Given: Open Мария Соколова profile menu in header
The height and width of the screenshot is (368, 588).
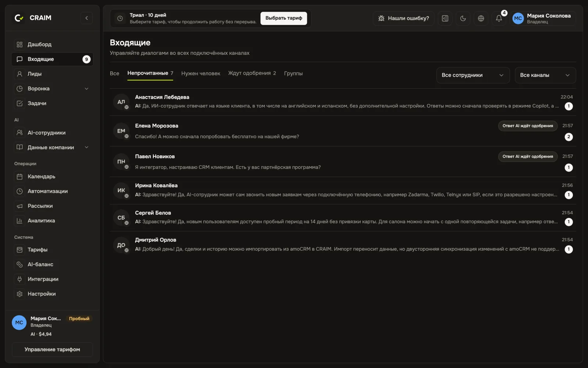Looking at the screenshot, I should point(542,18).
